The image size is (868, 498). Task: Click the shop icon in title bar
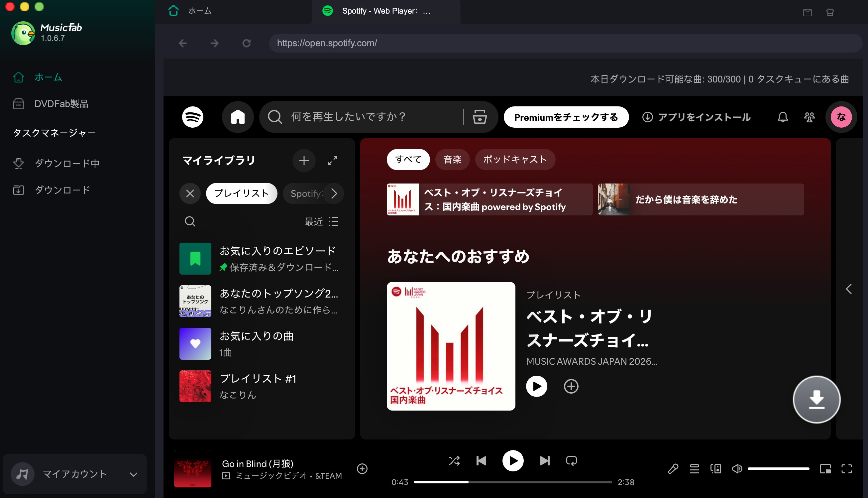(x=830, y=13)
